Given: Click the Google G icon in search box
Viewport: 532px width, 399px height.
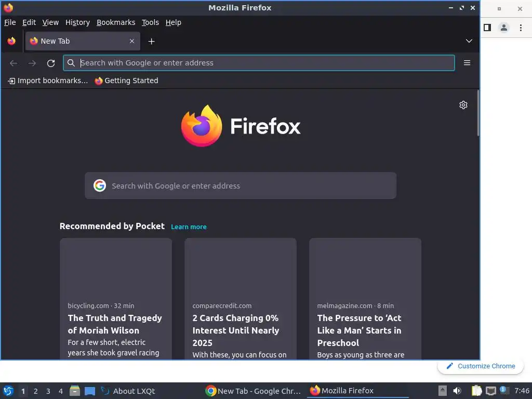Looking at the screenshot, I should pos(100,185).
